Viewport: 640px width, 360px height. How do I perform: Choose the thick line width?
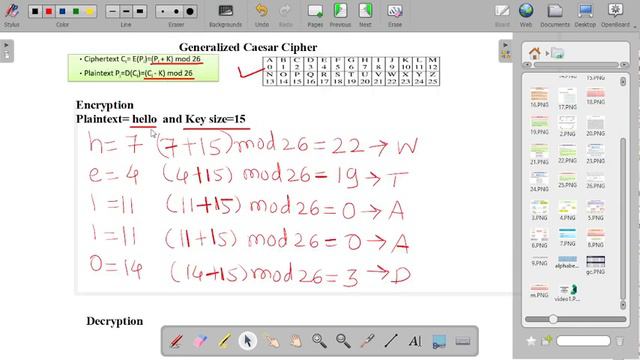pyautogui.click(x=140, y=11)
